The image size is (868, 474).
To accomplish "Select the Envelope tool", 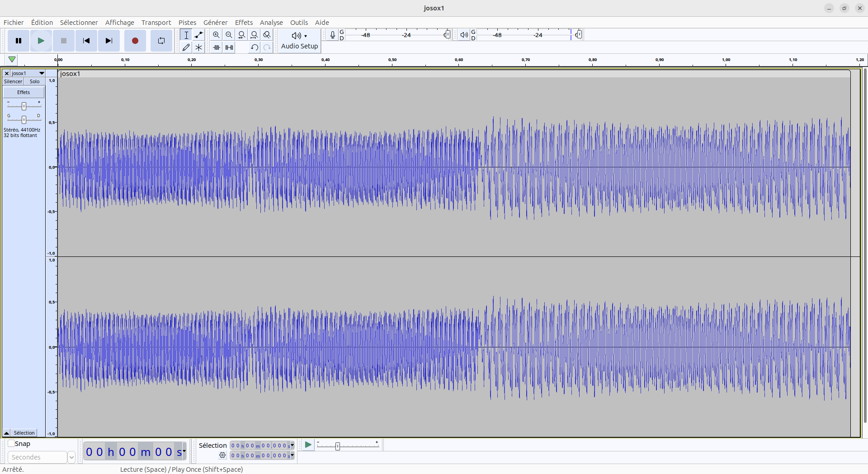I will coord(198,35).
